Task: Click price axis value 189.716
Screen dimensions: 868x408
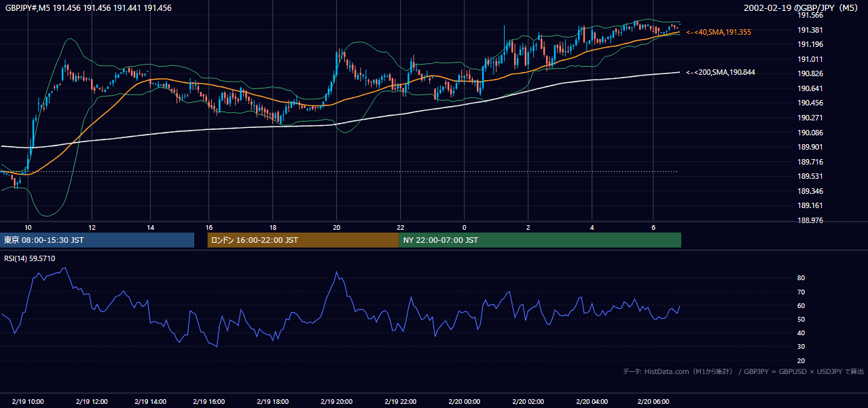Action: click(810, 162)
